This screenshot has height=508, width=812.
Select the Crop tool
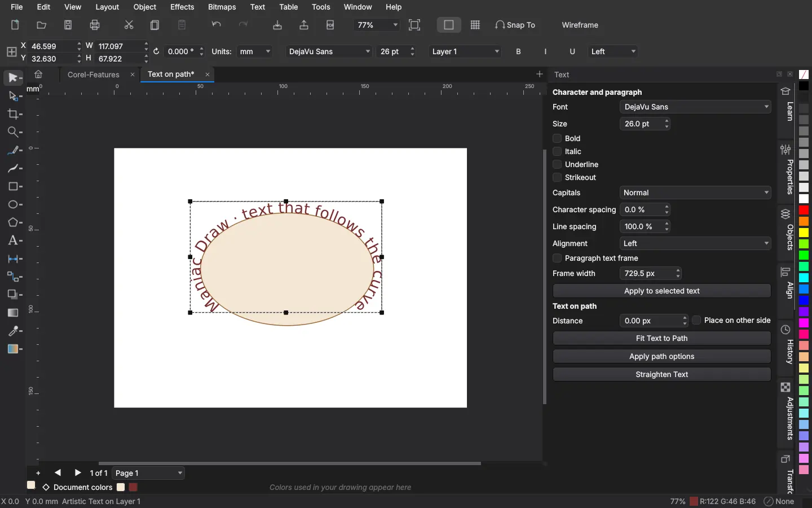coord(14,115)
